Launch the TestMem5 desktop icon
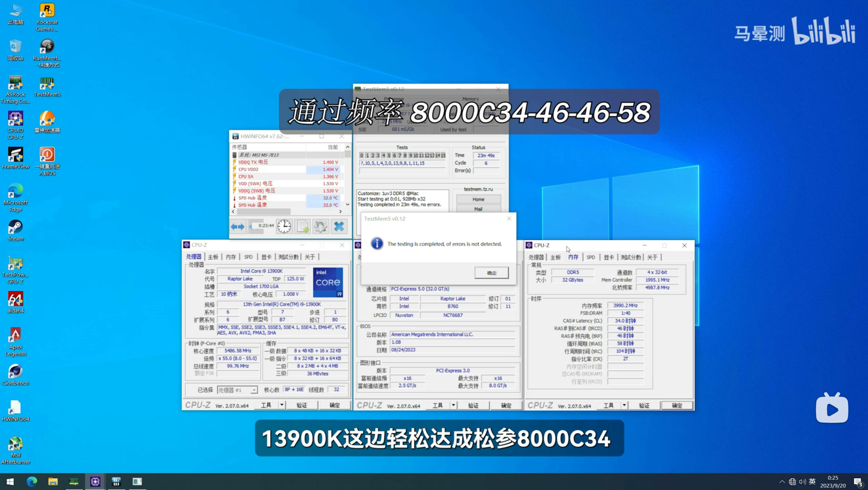This screenshot has width=868, height=490. [x=47, y=86]
